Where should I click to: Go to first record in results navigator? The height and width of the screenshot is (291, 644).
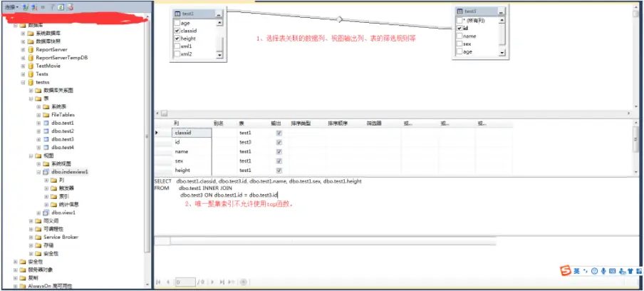point(158,282)
